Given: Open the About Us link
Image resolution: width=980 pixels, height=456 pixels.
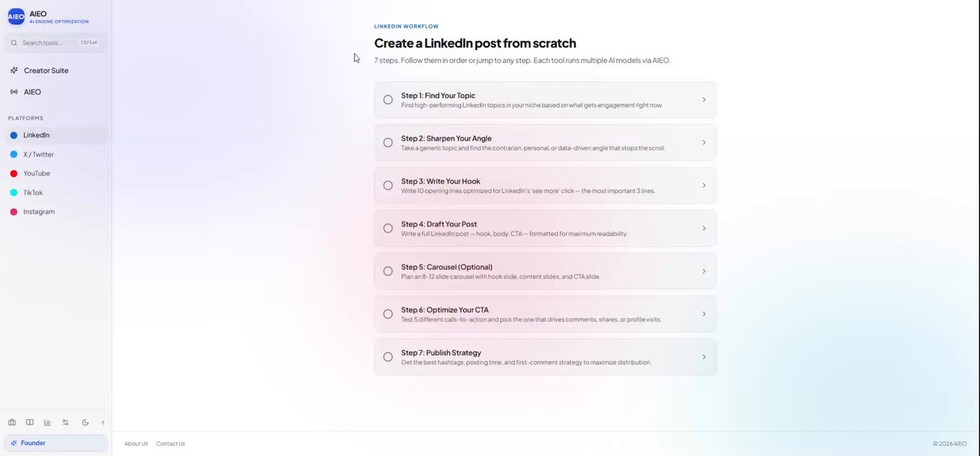Looking at the screenshot, I should tap(136, 444).
